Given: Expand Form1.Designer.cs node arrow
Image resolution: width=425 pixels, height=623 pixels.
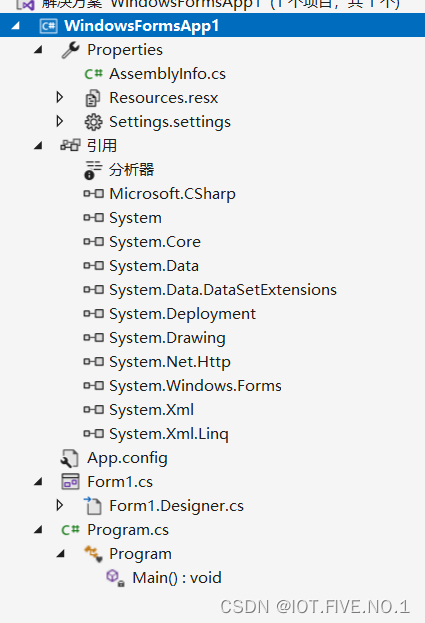Looking at the screenshot, I should [60, 505].
